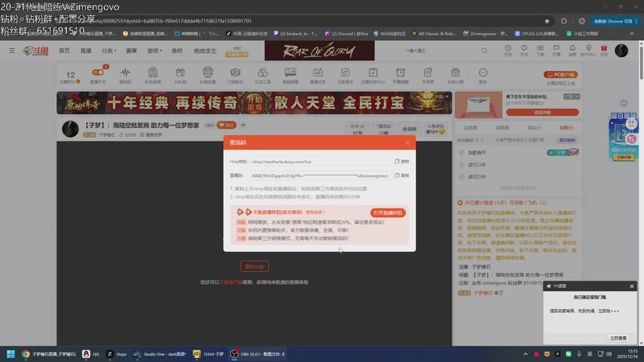Open the user avatar menu
The height and width of the screenshot is (362, 644).
[621, 51]
